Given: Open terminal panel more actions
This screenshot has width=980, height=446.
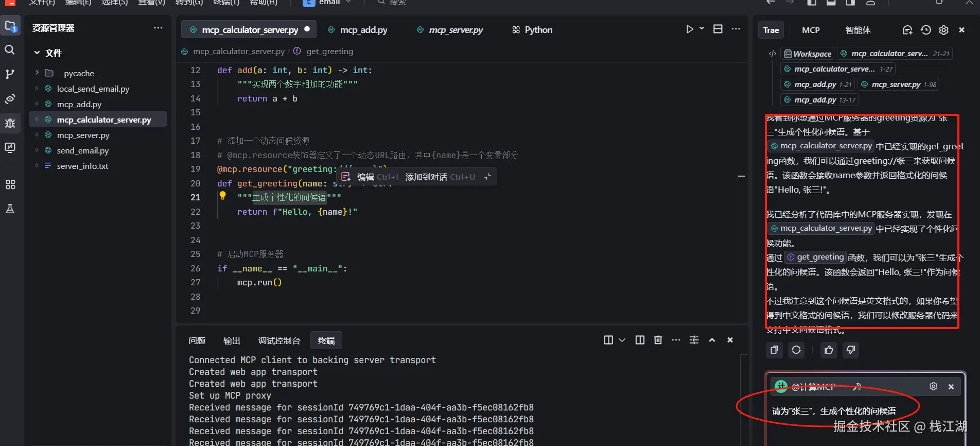Looking at the screenshot, I should coord(676,340).
